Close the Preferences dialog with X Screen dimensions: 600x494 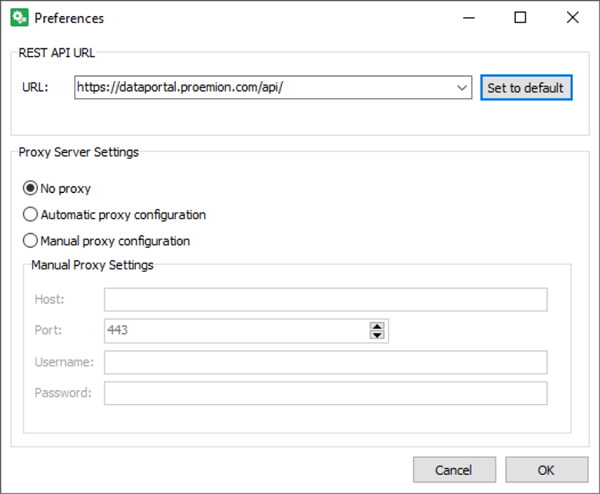tap(572, 18)
